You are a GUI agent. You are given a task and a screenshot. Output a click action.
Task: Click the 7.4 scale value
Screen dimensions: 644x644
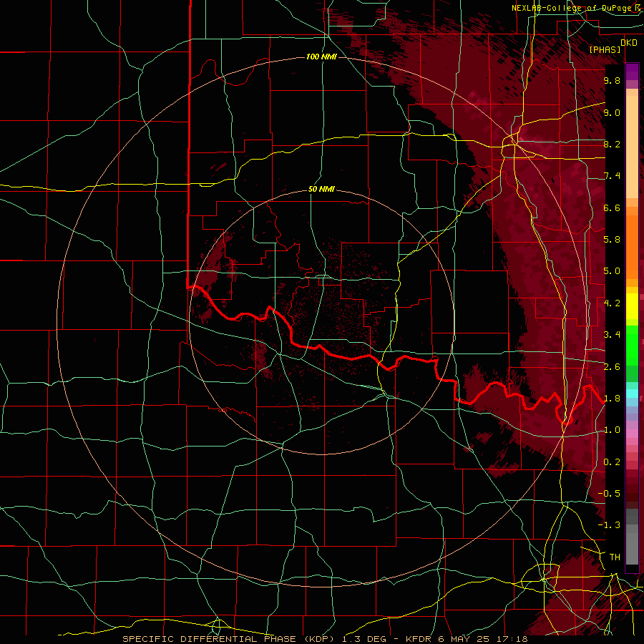(x=612, y=176)
